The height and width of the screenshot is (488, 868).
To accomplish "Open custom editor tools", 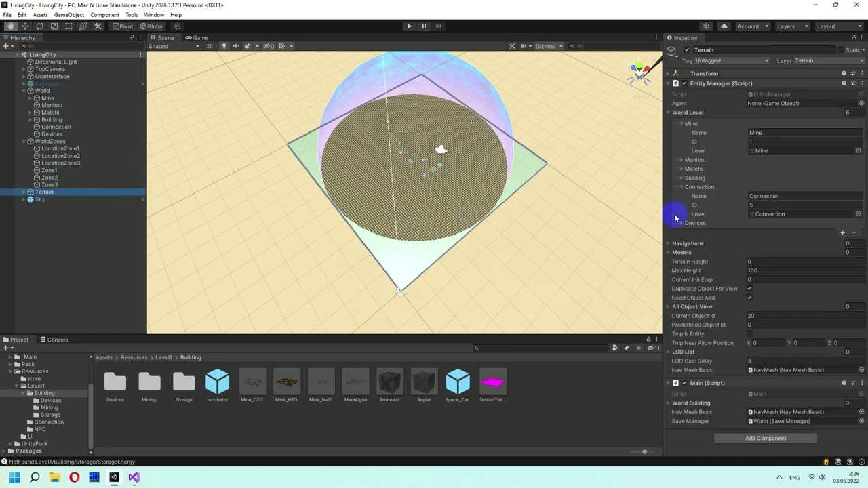I will [98, 26].
